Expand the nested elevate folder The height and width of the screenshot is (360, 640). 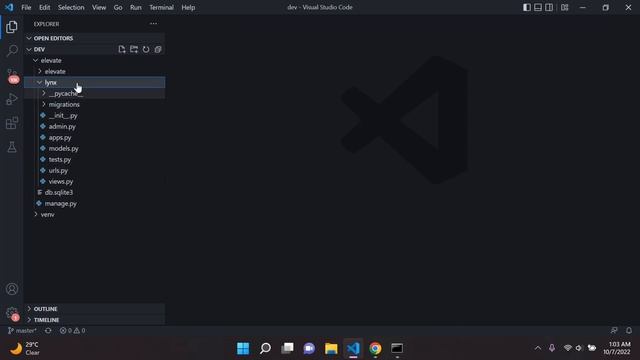click(94, 71)
